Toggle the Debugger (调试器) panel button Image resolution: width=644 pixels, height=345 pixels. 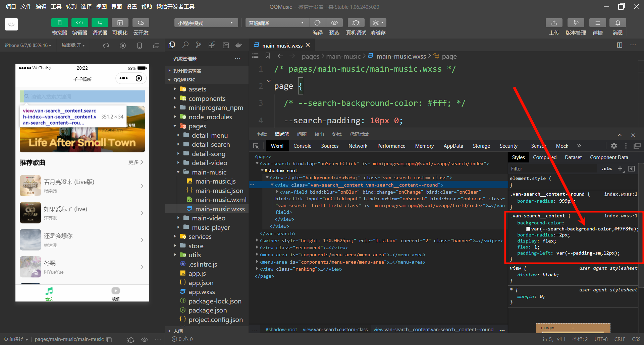click(100, 23)
